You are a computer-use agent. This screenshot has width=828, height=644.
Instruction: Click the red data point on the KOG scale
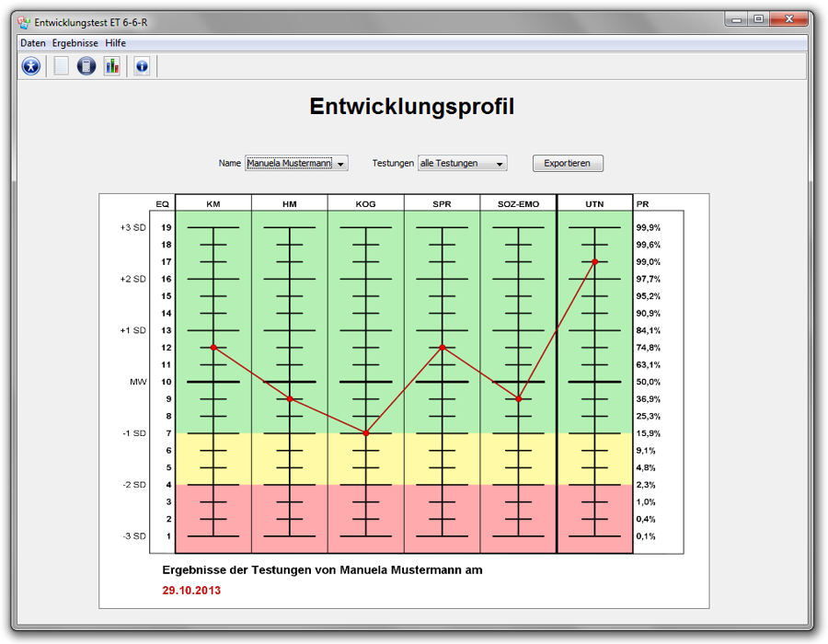[x=366, y=433]
